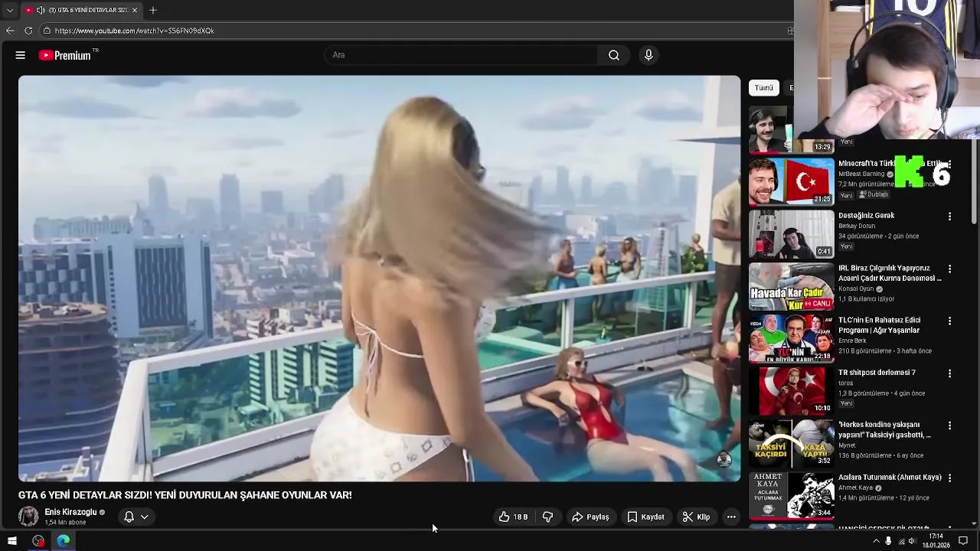This screenshot has width=980, height=551.
Task: Open Herkes kendine yakışanı yapsın title
Action: click(x=884, y=429)
